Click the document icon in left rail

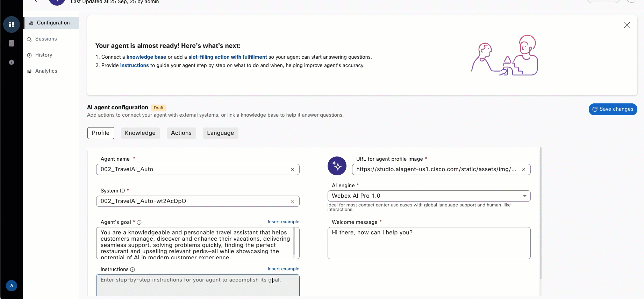[x=12, y=43]
